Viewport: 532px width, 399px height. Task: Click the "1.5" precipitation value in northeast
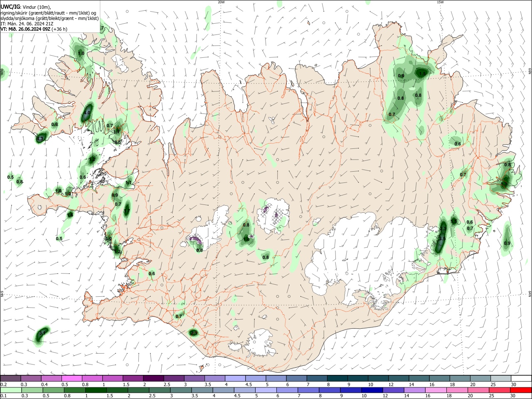(422, 74)
